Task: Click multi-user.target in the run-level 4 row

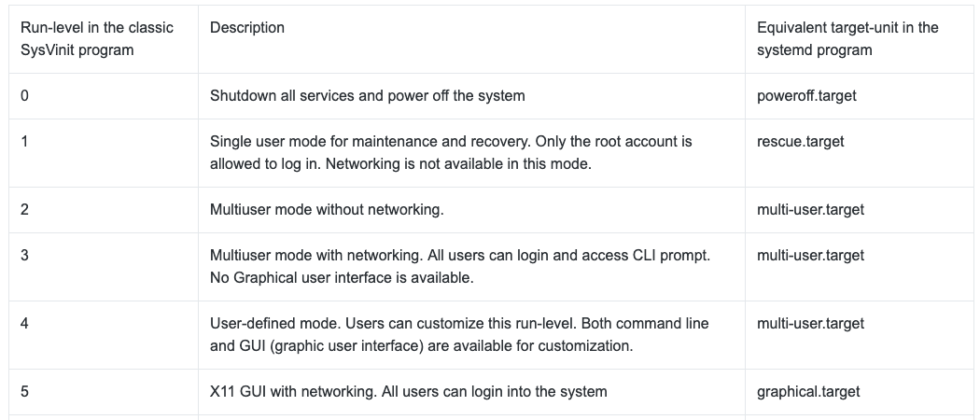Action: pos(810,324)
